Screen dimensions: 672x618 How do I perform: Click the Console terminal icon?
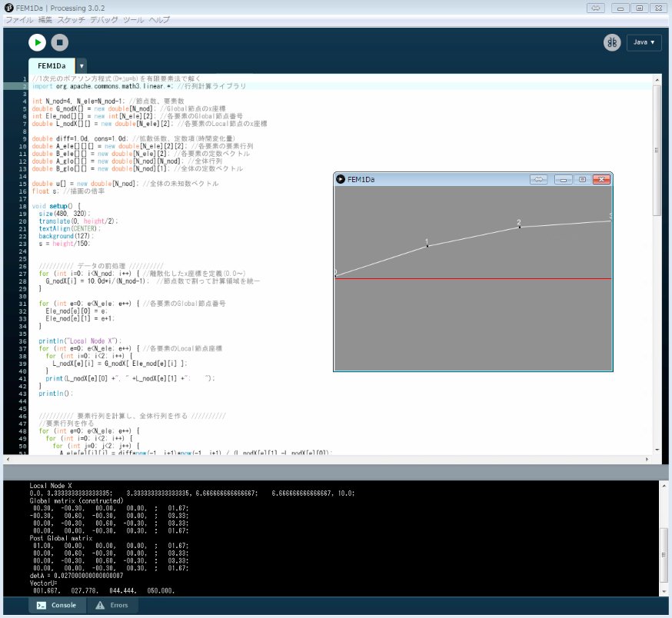click(x=42, y=605)
